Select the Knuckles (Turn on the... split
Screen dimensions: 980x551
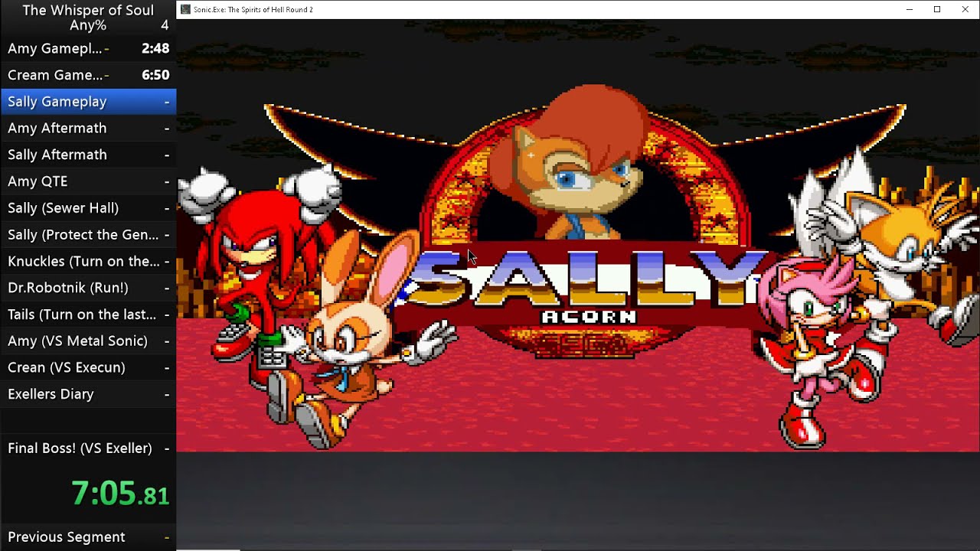88,261
